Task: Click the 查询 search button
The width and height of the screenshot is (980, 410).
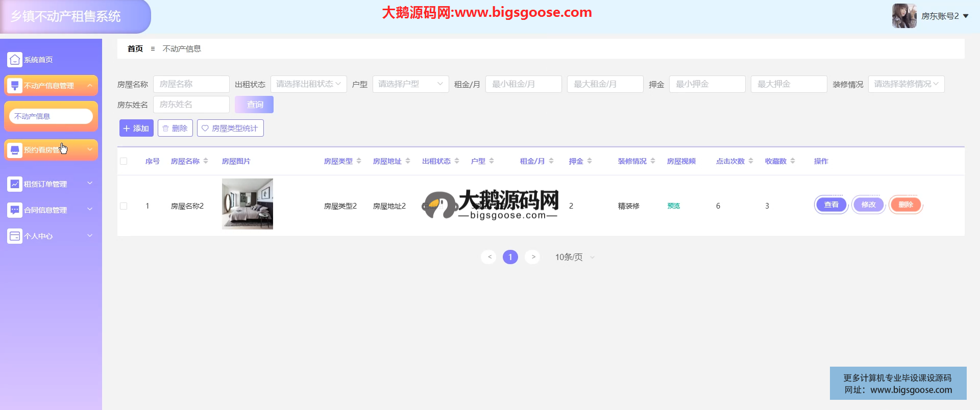Action: coord(254,105)
